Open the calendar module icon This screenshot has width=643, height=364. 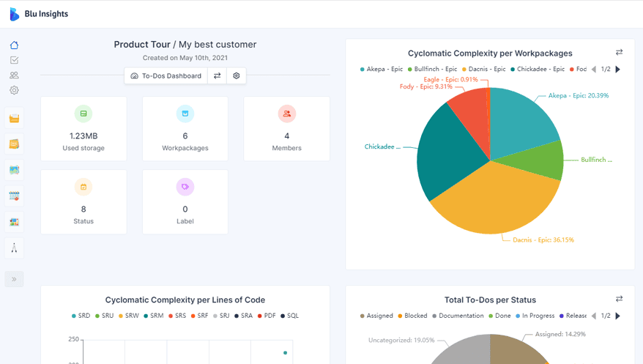14,196
